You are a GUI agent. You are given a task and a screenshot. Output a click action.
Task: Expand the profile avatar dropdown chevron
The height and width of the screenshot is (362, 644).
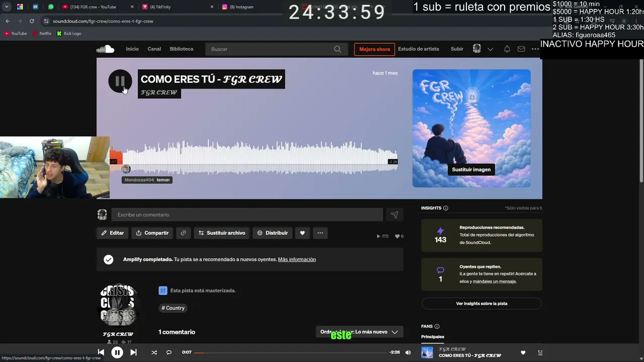pyautogui.click(x=491, y=49)
